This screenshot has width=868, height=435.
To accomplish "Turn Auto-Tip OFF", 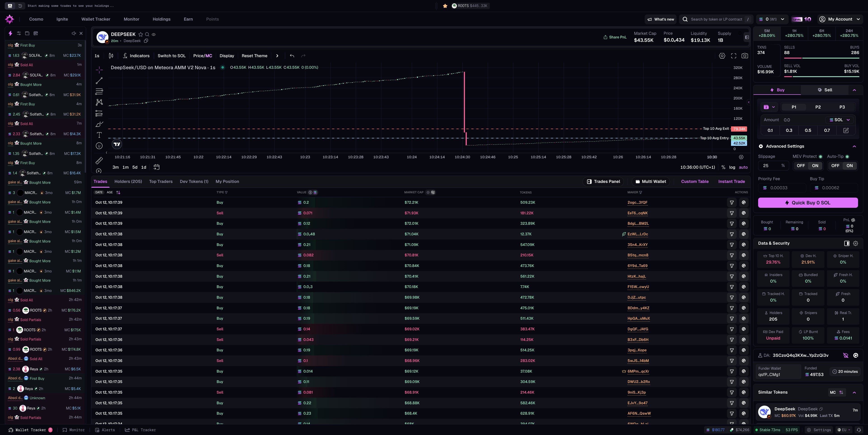I will (835, 166).
